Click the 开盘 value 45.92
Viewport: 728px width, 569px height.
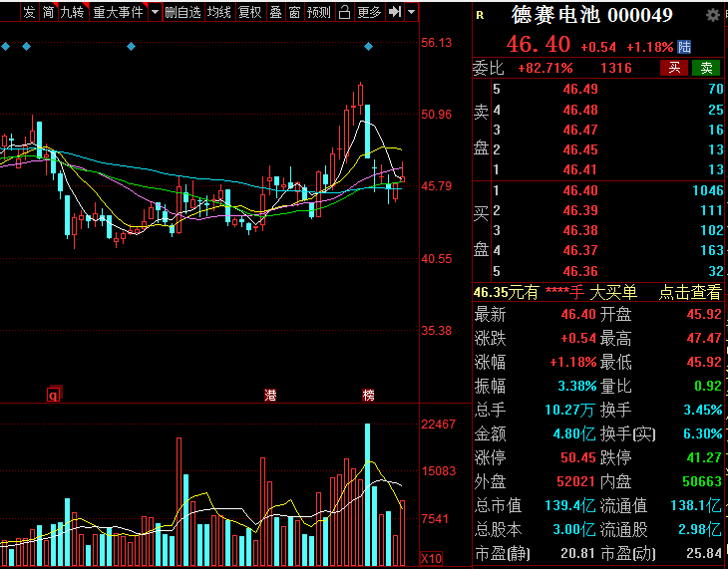(x=704, y=314)
